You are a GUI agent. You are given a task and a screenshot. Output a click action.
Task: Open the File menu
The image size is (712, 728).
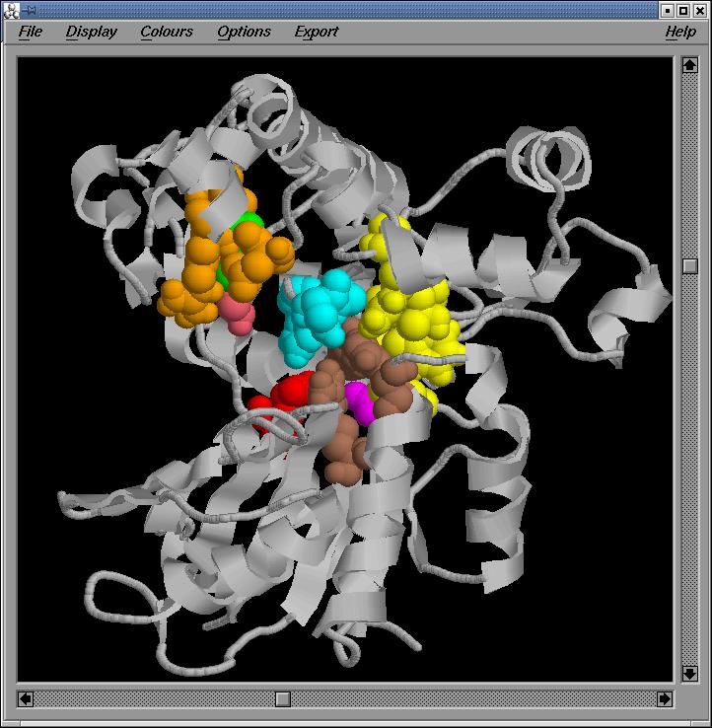tap(31, 32)
